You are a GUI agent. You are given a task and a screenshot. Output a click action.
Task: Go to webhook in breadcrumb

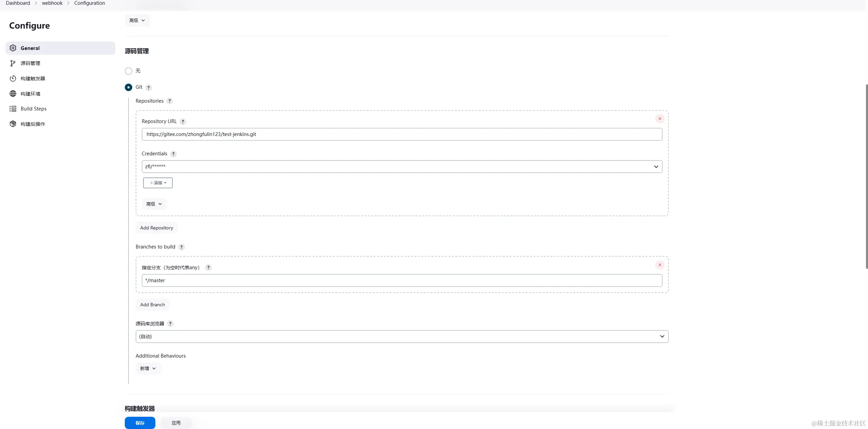(x=52, y=3)
